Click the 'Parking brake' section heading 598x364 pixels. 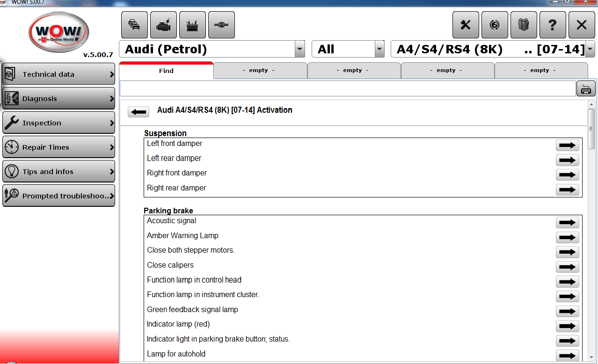point(168,211)
